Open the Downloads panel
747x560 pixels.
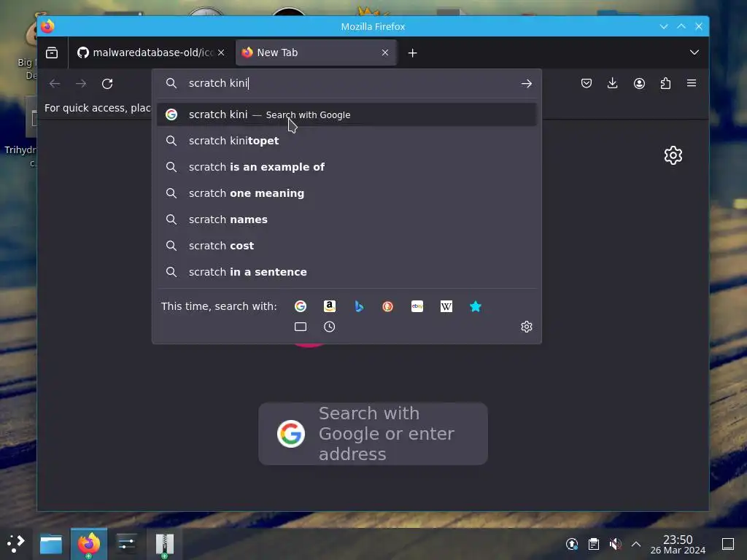tap(613, 83)
